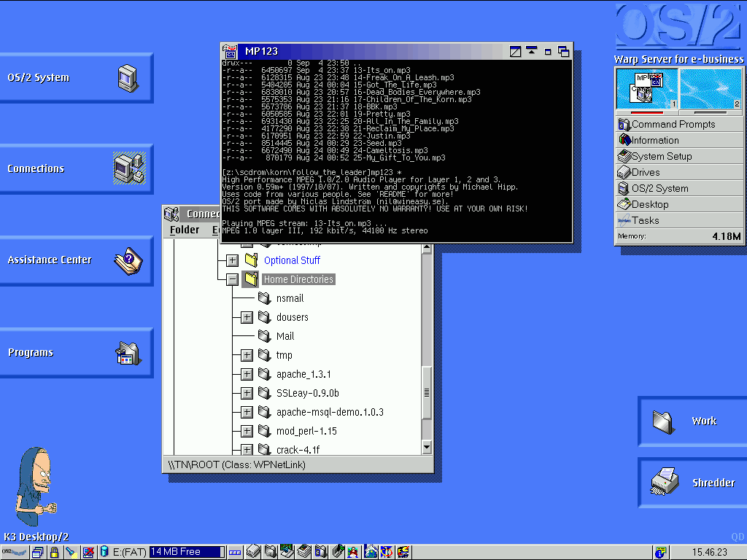Switch to virtual desktop 2 thumbnail
Image resolution: width=747 pixels, height=560 pixels.
(711, 89)
